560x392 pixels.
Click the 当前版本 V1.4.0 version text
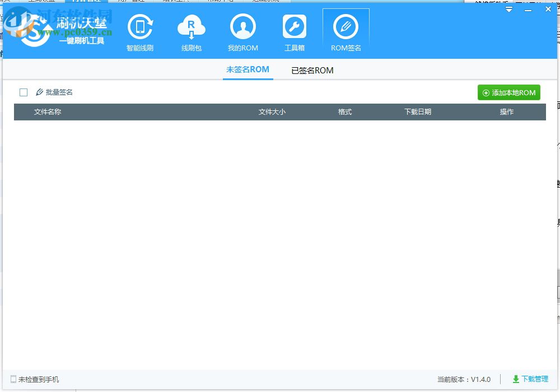(x=464, y=379)
